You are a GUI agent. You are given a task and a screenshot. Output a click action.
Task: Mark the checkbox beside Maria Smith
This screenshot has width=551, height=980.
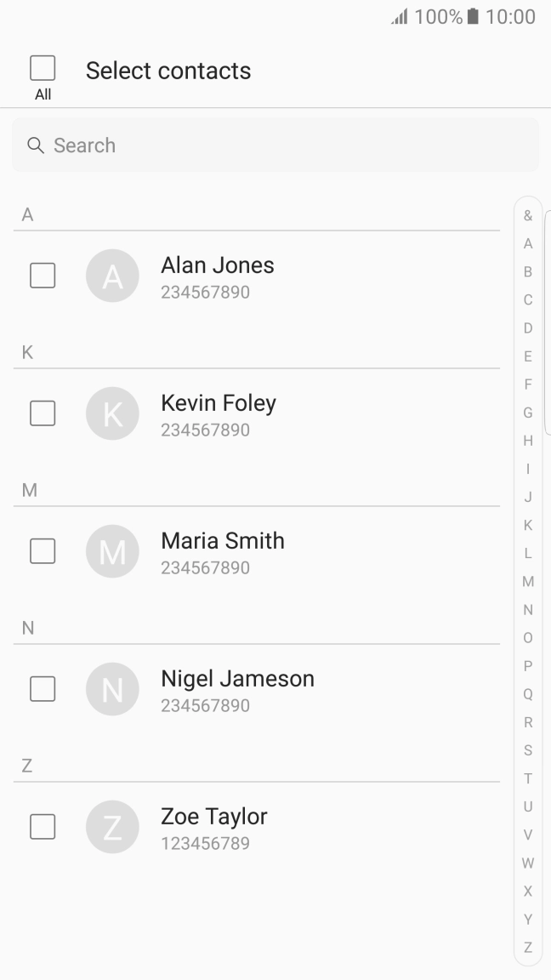(x=43, y=551)
